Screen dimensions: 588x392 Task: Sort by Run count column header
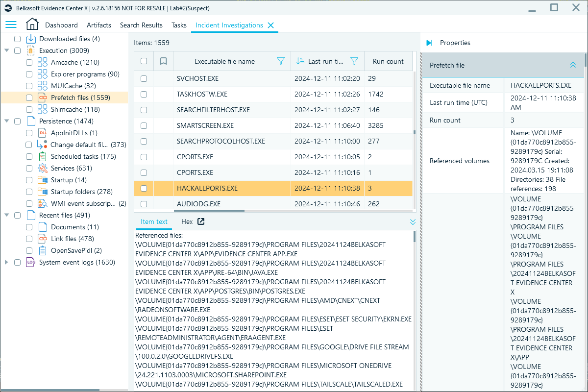point(388,61)
